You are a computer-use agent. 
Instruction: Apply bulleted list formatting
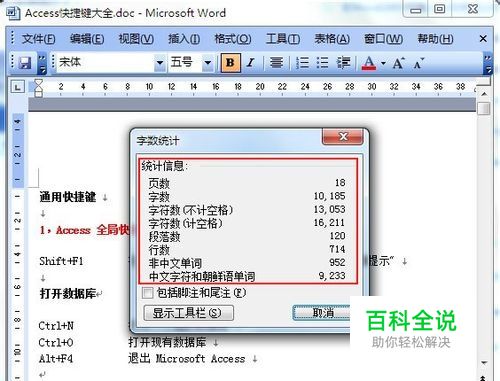tap(322, 62)
